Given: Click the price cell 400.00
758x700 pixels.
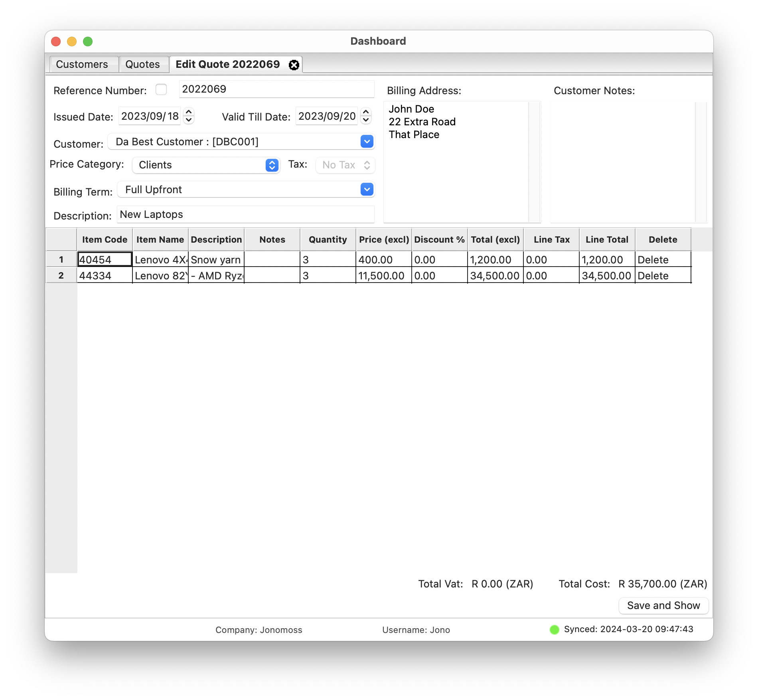Looking at the screenshot, I should click(384, 259).
